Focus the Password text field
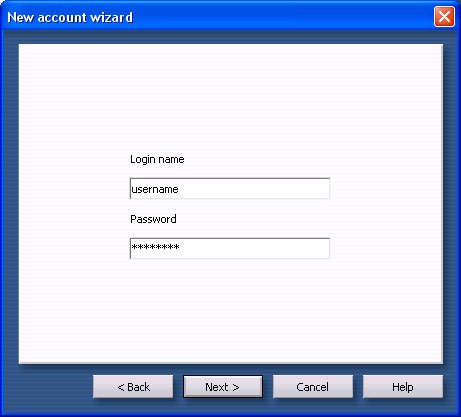The image size is (461, 417). click(x=230, y=248)
